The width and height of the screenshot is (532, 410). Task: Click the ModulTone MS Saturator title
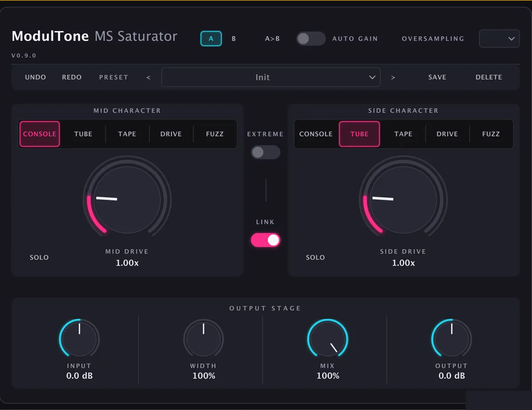point(94,36)
